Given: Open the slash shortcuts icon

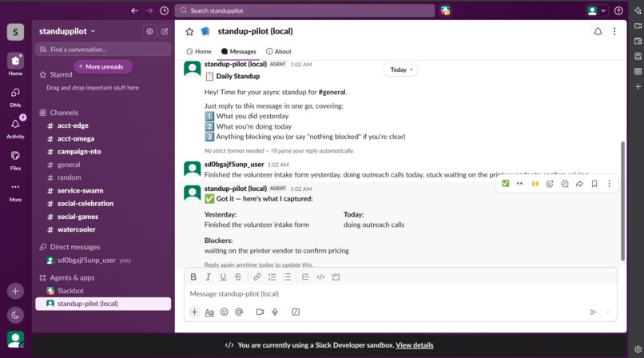Looking at the screenshot, I should pyautogui.click(x=296, y=312).
